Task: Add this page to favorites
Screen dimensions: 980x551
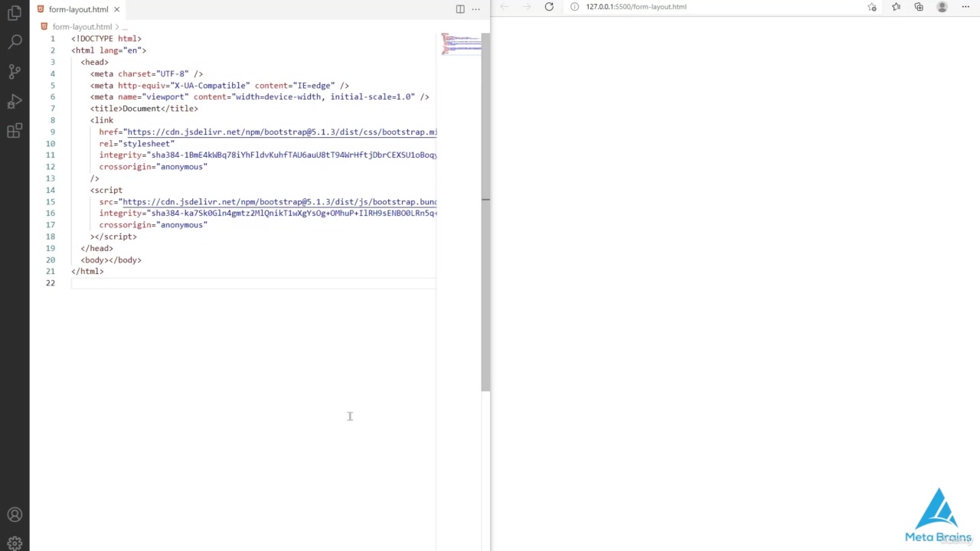Action: tap(872, 7)
